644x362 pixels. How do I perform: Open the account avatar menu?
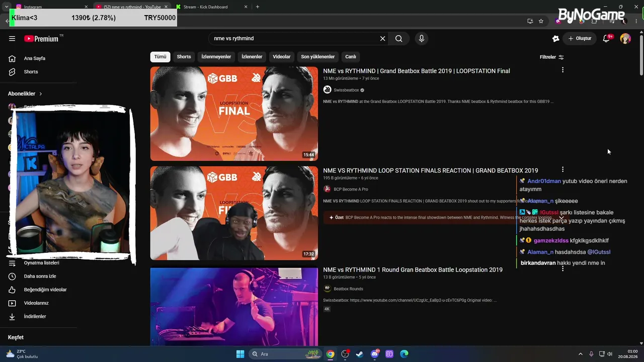[x=625, y=39]
